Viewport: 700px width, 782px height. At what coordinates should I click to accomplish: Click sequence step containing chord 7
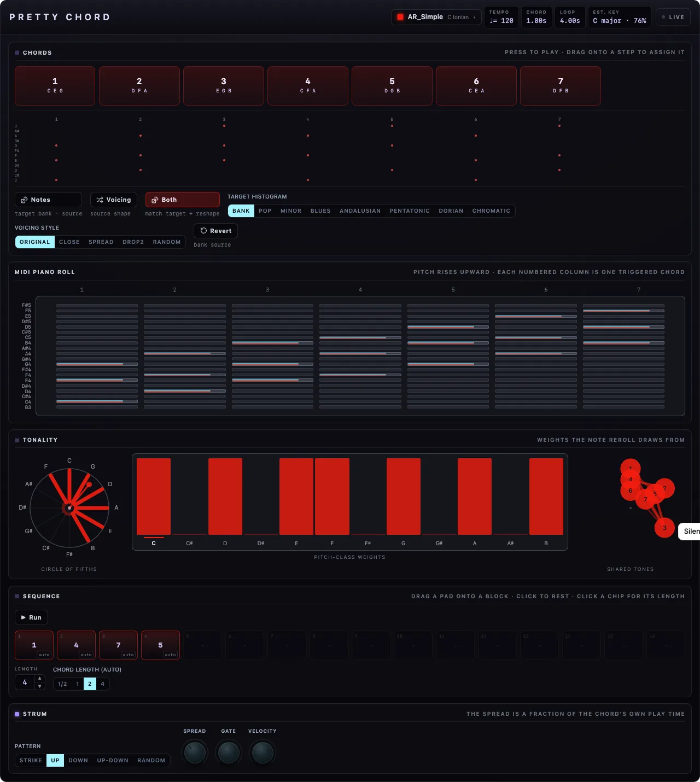click(118, 645)
